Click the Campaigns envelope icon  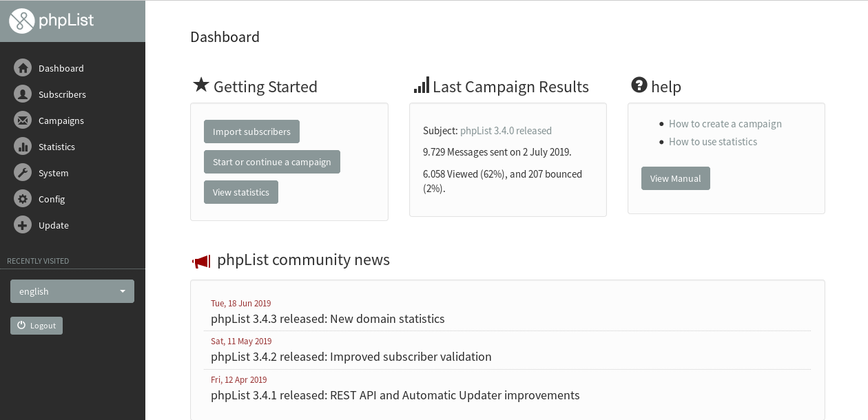click(23, 120)
